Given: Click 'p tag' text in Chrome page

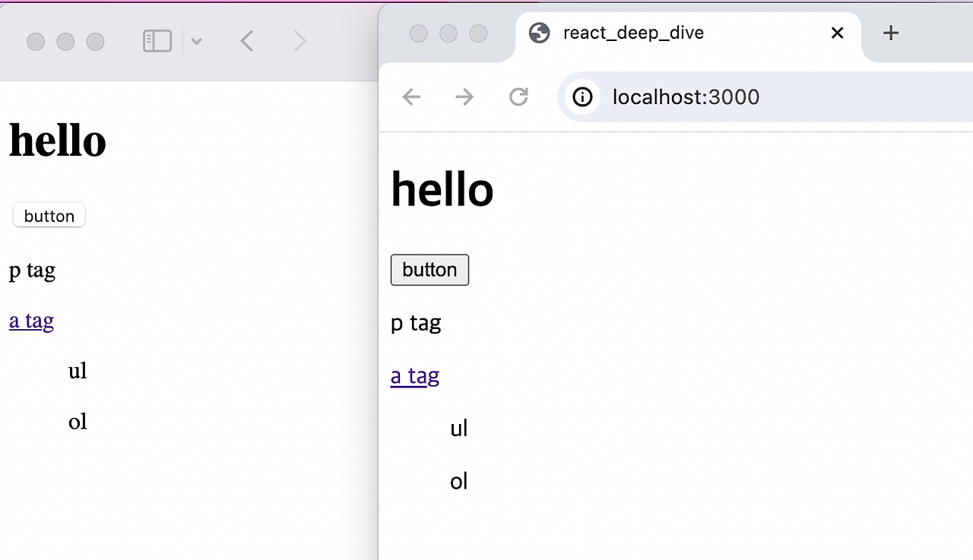Looking at the screenshot, I should click(x=416, y=324).
